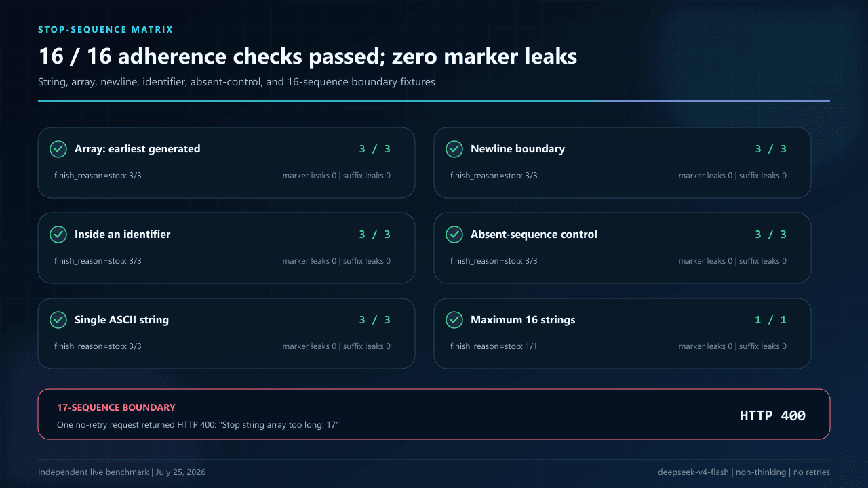This screenshot has width=868, height=488.
Task: Click the subtitle listing boundary fixtures
Action: tap(237, 83)
